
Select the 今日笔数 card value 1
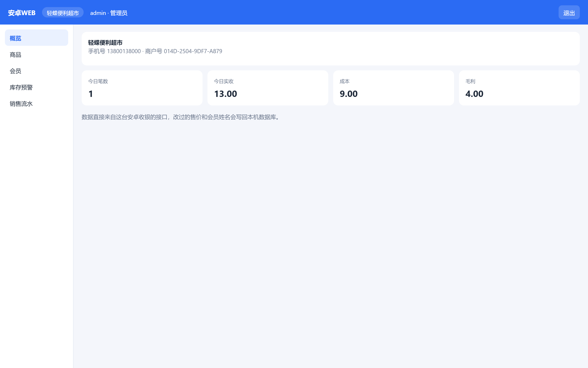click(91, 94)
